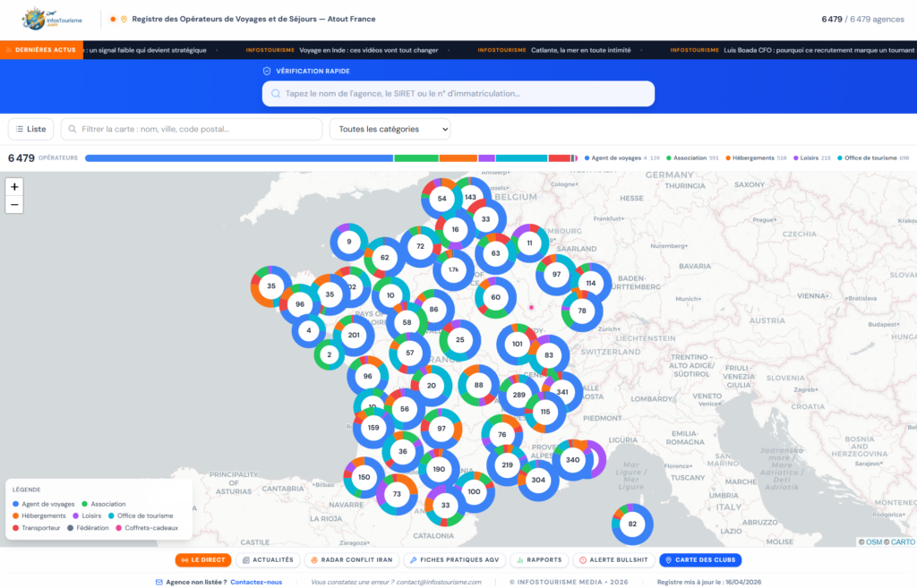
Task: Open Radar Conflit Iran
Action: [x=351, y=560]
